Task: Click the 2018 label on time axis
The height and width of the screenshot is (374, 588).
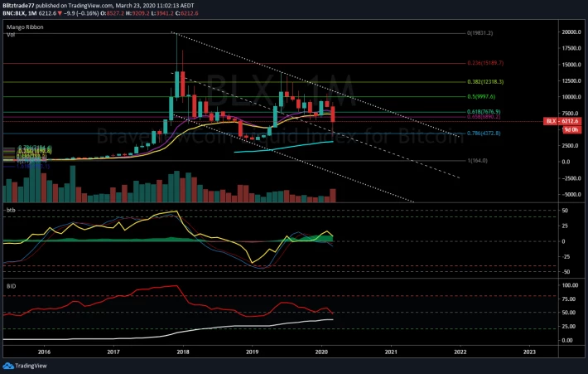Action: click(x=183, y=352)
